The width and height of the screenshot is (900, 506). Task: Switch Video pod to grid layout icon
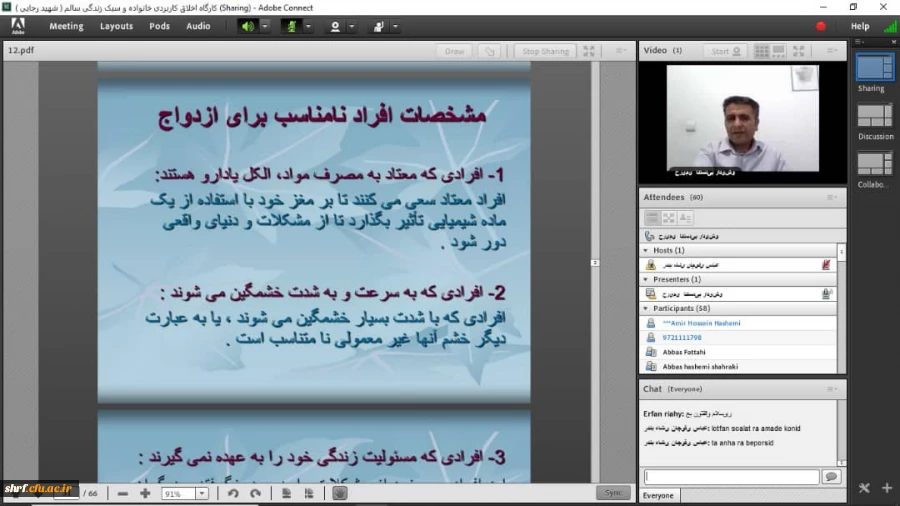click(x=762, y=51)
